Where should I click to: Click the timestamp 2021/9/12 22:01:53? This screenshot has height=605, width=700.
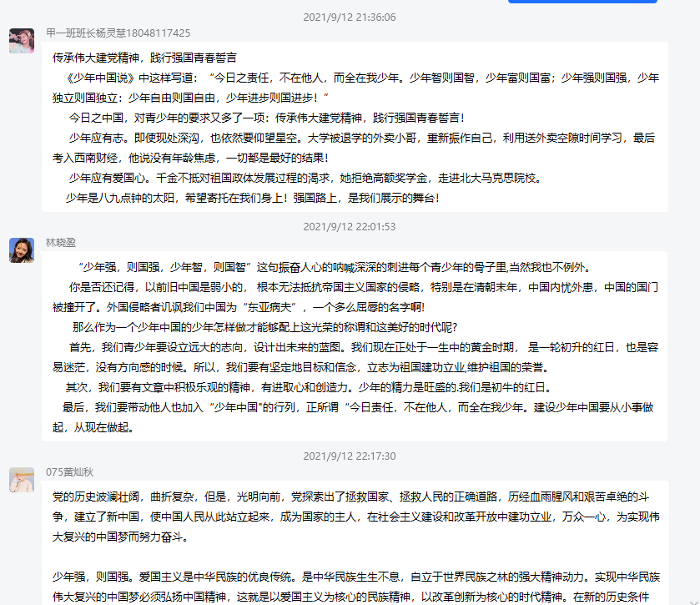tap(349, 226)
